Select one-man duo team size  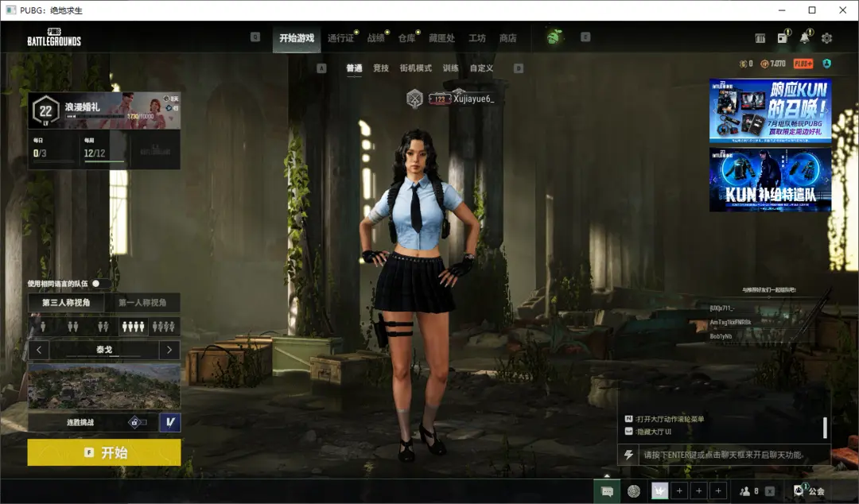(103, 327)
